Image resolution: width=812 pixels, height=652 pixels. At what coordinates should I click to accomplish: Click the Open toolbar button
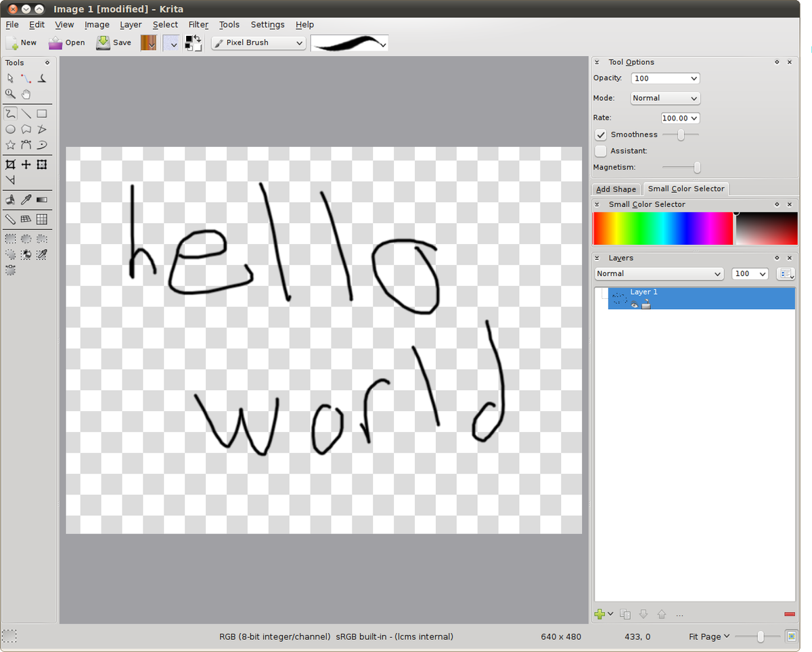tap(66, 43)
